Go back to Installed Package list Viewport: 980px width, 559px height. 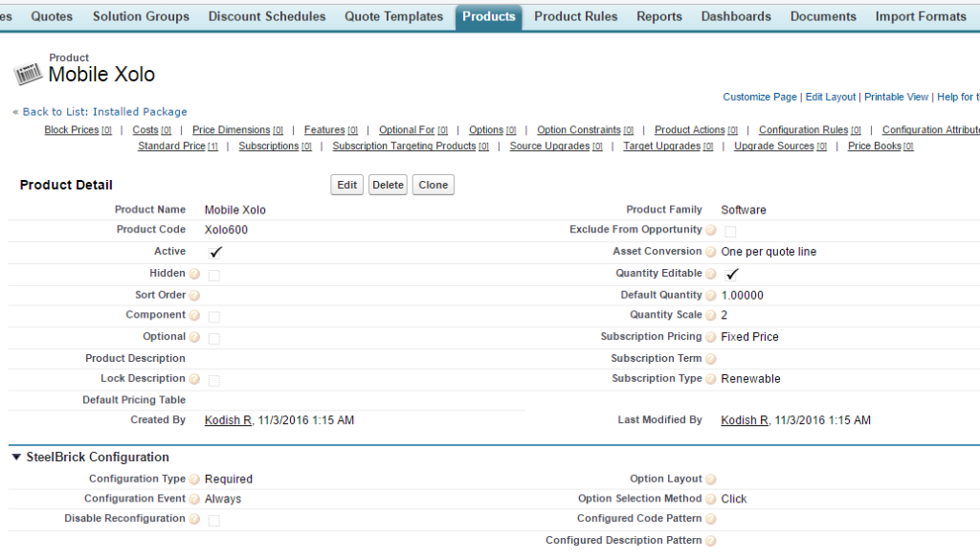click(104, 112)
